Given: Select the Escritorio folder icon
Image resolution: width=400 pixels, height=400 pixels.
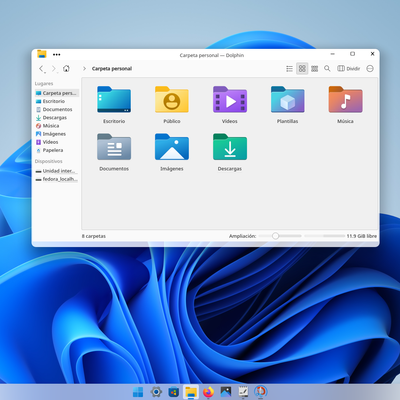Looking at the screenshot, I should click(x=114, y=99).
